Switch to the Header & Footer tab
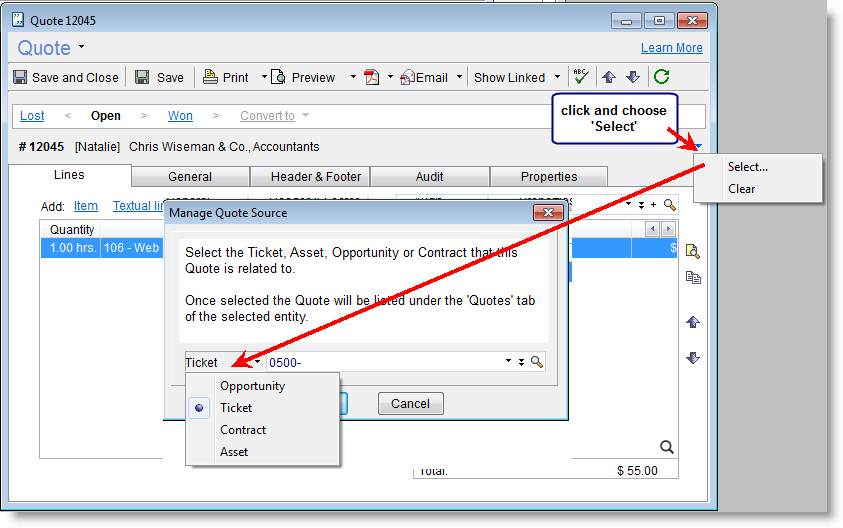This screenshot has height=528, width=843. 316,177
